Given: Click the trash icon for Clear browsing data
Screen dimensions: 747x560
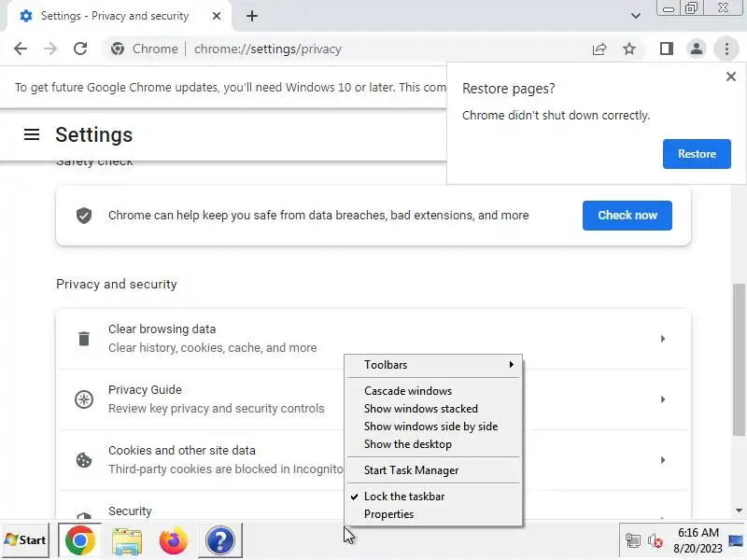Looking at the screenshot, I should 84,339.
